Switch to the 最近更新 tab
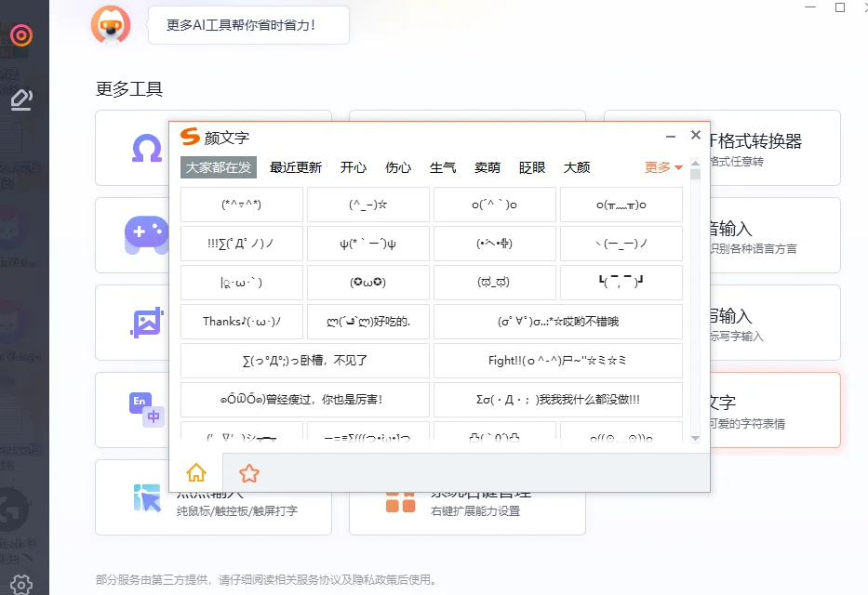 (296, 167)
